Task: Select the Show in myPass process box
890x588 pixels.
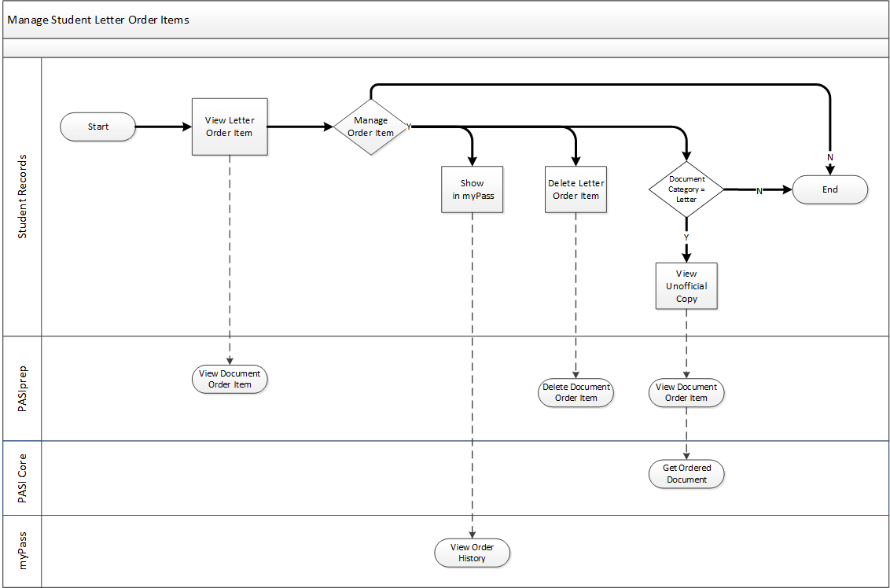Action: click(473, 189)
